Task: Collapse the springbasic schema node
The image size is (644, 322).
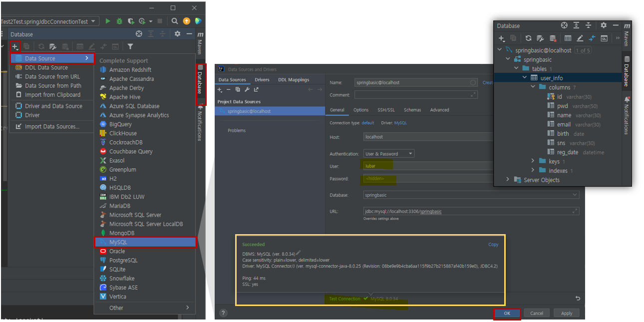Action: click(508, 59)
